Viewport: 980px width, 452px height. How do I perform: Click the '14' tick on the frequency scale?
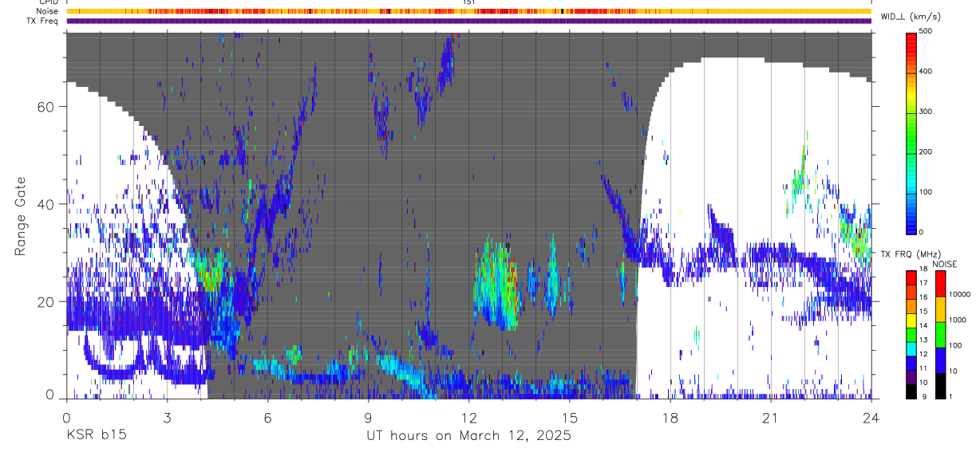[923, 327]
